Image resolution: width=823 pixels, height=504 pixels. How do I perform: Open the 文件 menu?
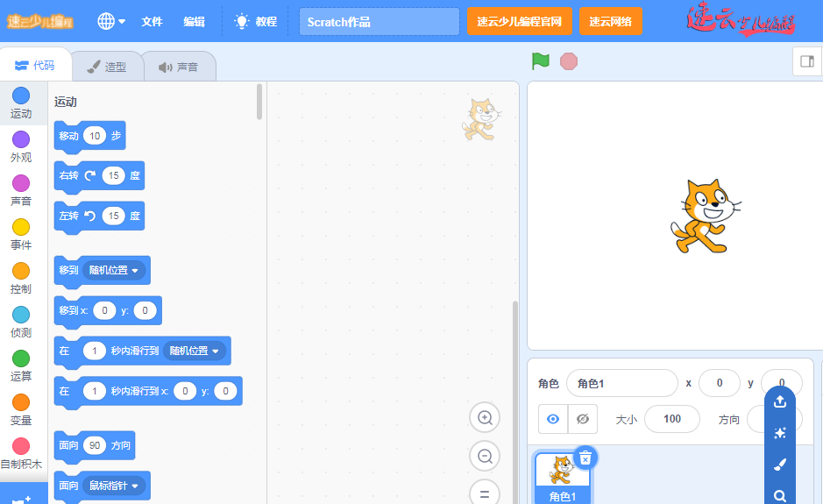153,21
